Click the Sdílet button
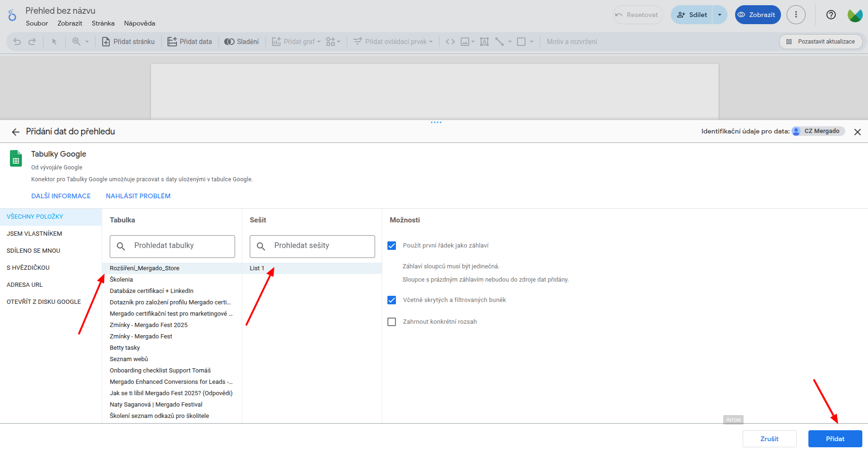Image resolution: width=868 pixels, height=452 pixels. 692,15
